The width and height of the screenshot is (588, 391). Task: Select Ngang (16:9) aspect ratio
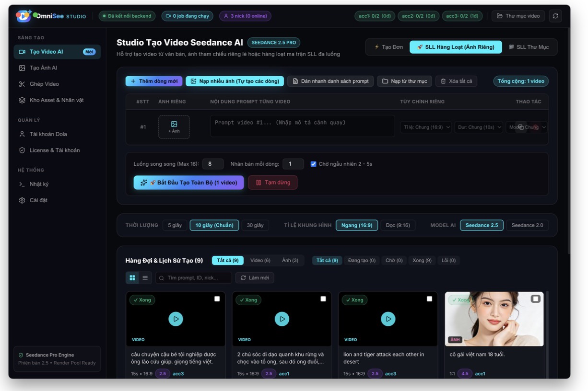click(357, 225)
